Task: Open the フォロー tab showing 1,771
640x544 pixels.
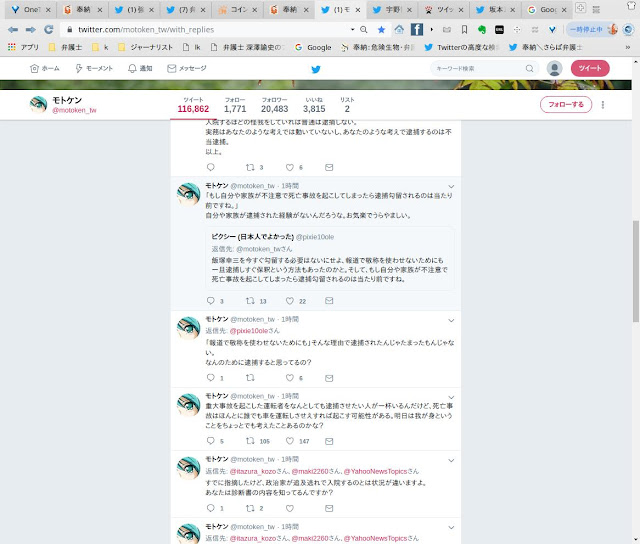Action: click(235, 105)
